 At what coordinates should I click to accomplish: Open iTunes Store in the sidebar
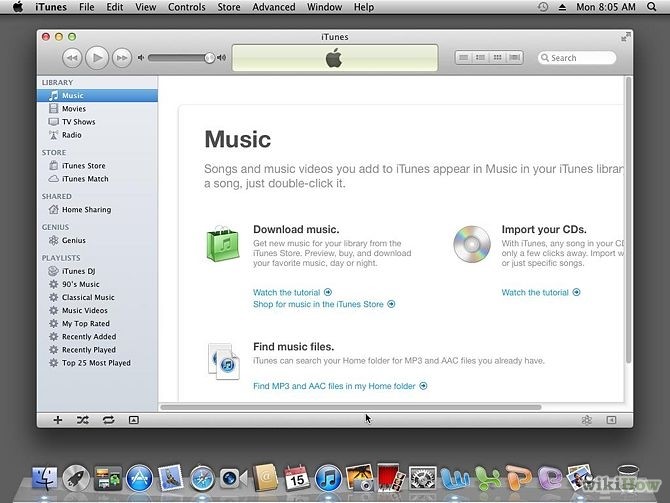97,165
